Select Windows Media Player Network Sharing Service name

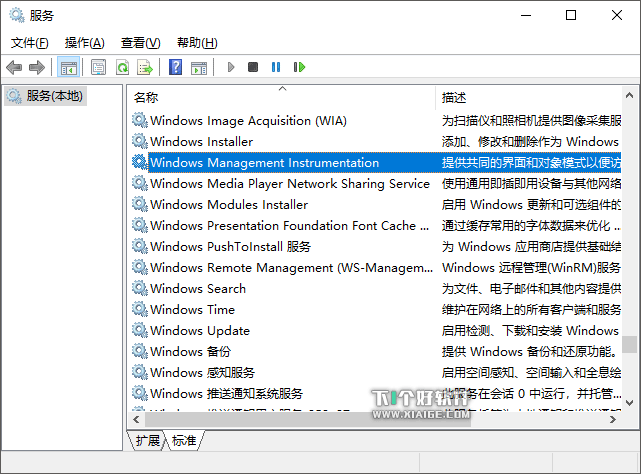(x=290, y=184)
